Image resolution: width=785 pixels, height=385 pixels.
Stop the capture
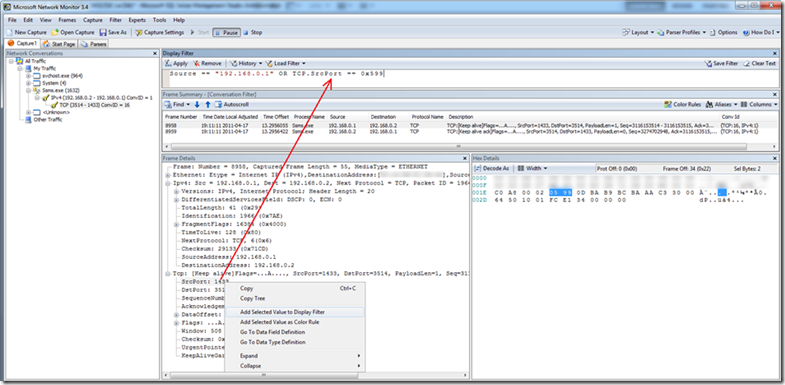(252, 33)
